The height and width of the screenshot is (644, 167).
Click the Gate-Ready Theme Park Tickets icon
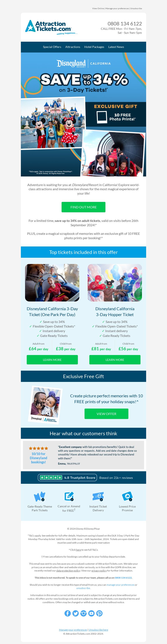coord(40,496)
